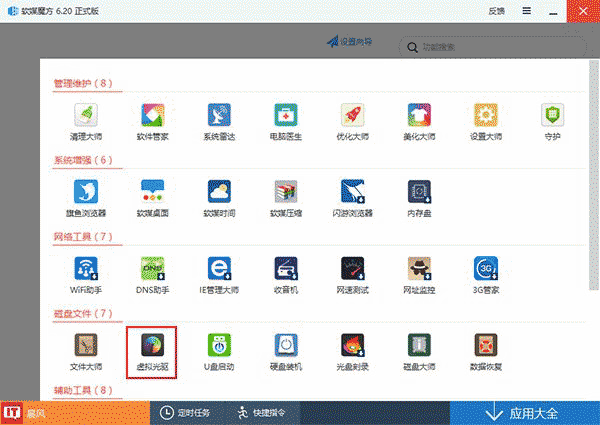Open 软媒桌面 desktop tool
The image size is (600, 425).
click(153, 198)
